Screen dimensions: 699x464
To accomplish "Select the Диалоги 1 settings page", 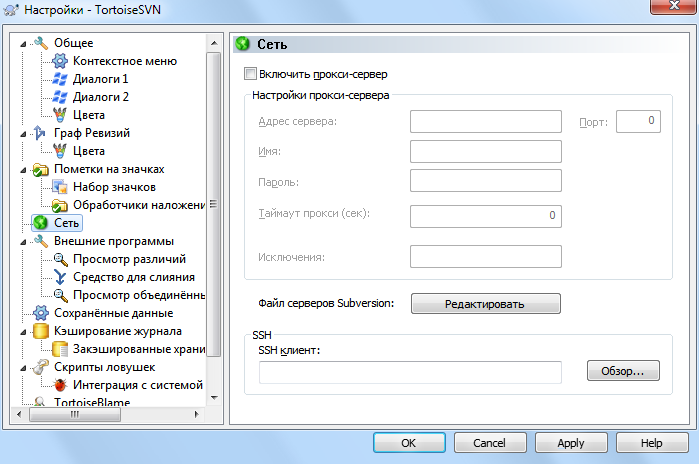I will 100,79.
